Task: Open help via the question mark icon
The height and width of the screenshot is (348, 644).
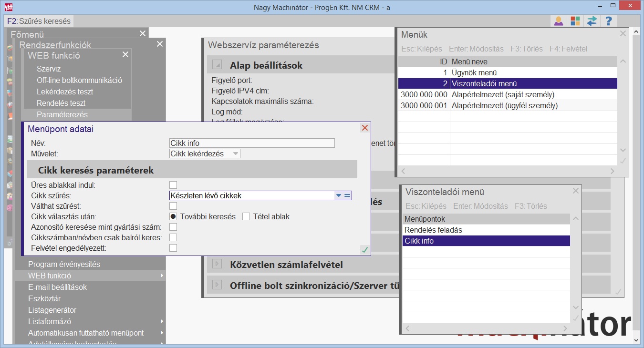Action: [x=608, y=21]
